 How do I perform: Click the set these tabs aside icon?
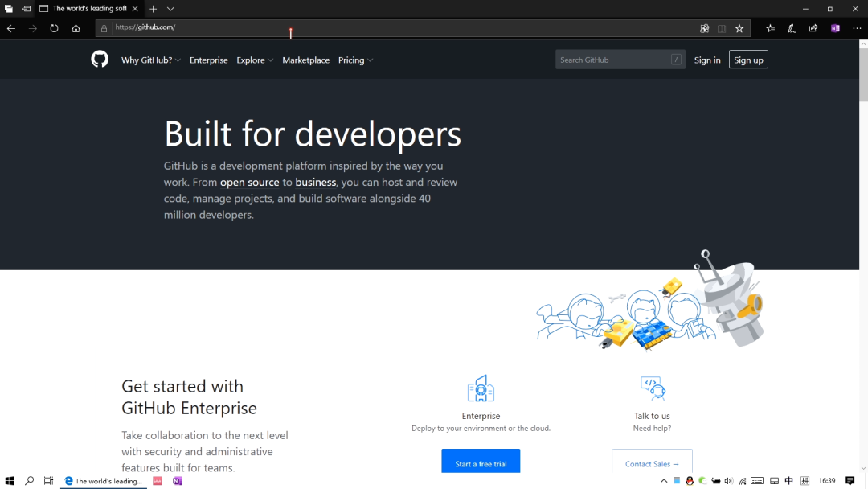(x=26, y=8)
